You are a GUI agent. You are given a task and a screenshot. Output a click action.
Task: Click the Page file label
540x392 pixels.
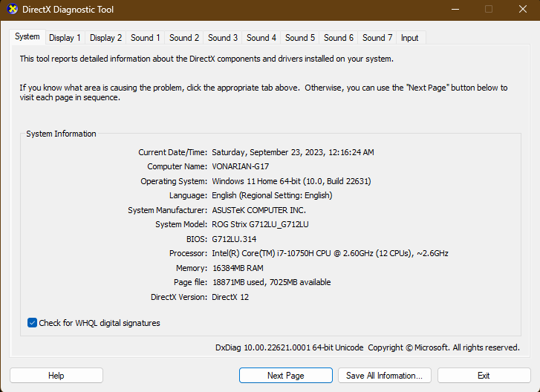[190, 282]
